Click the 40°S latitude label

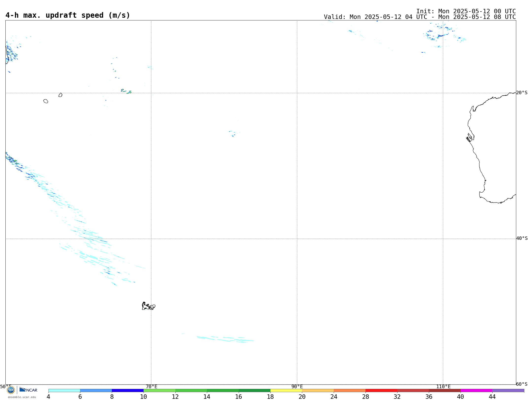pos(522,238)
